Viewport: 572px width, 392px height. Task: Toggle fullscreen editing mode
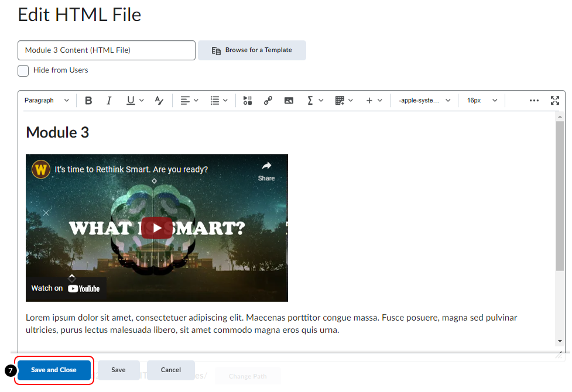pos(555,100)
